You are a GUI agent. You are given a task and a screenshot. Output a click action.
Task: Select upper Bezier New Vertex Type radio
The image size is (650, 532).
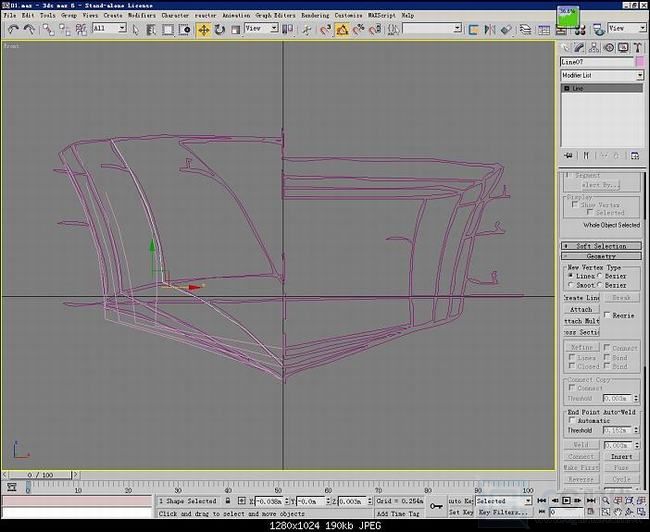tap(600, 276)
